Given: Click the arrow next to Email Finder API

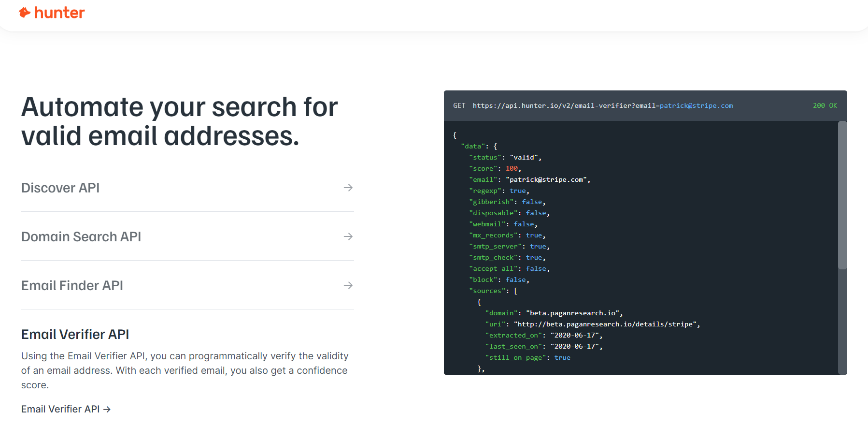Looking at the screenshot, I should [x=348, y=285].
